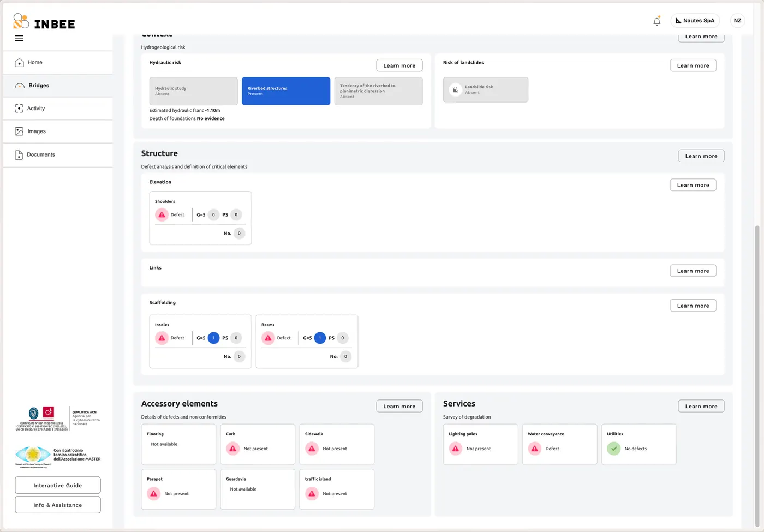Open the NZ user avatar menu

tap(738, 21)
